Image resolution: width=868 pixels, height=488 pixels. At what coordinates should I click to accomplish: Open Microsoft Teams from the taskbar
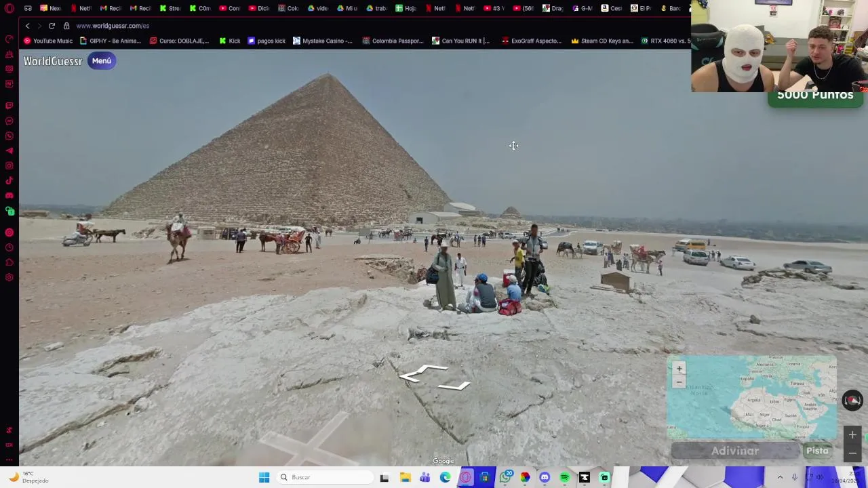(425, 477)
